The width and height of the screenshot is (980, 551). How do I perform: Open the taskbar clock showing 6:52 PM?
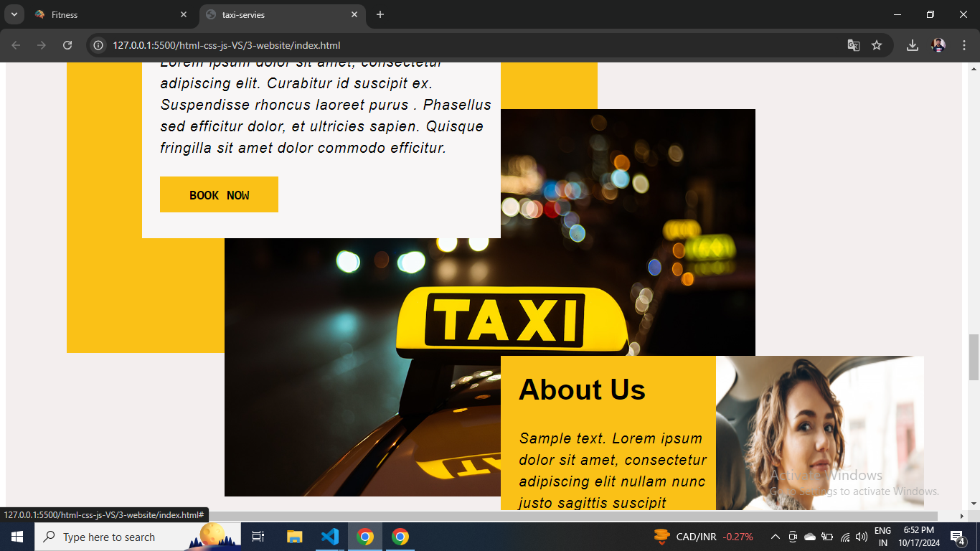tap(919, 537)
